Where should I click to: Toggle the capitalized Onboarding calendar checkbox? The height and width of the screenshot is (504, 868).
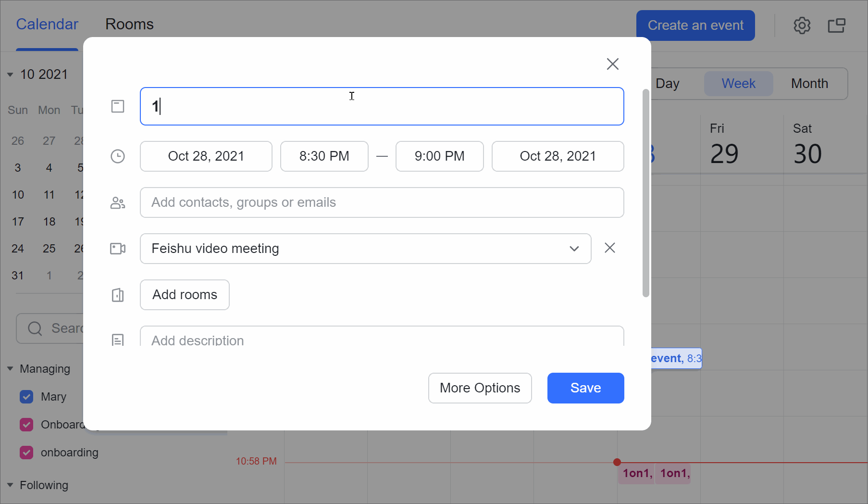click(x=26, y=425)
